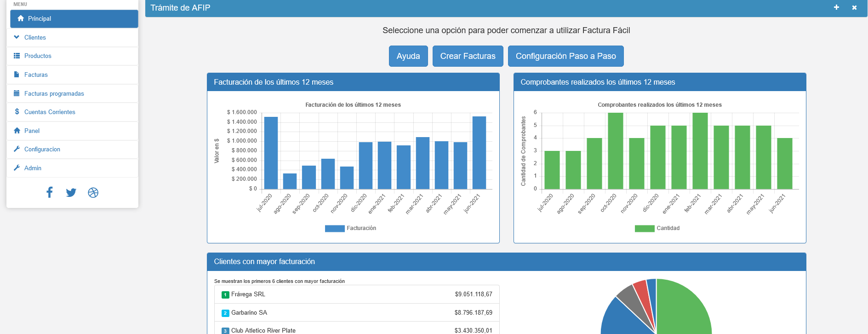Click the amount $8.796.187,69
868x334 pixels.
pos(474,313)
